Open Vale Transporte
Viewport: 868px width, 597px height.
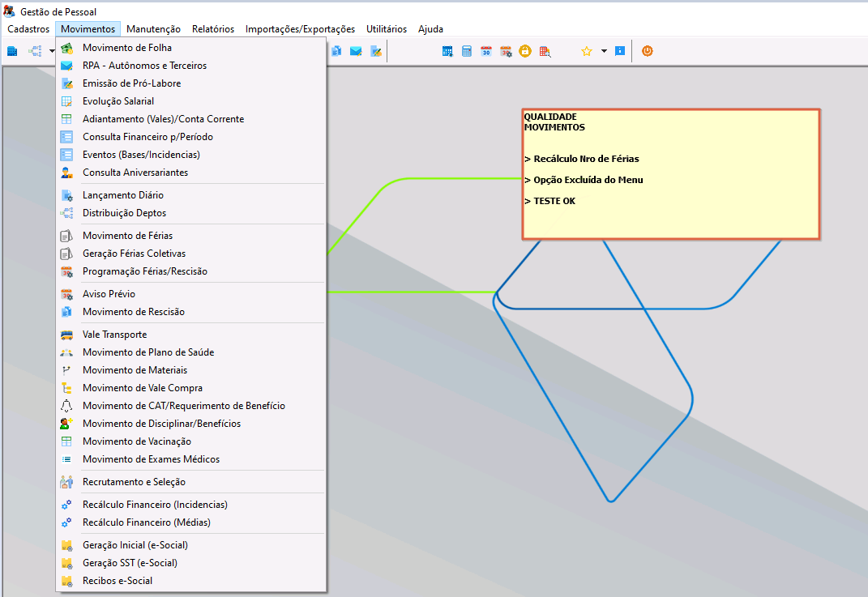pyautogui.click(x=191, y=335)
